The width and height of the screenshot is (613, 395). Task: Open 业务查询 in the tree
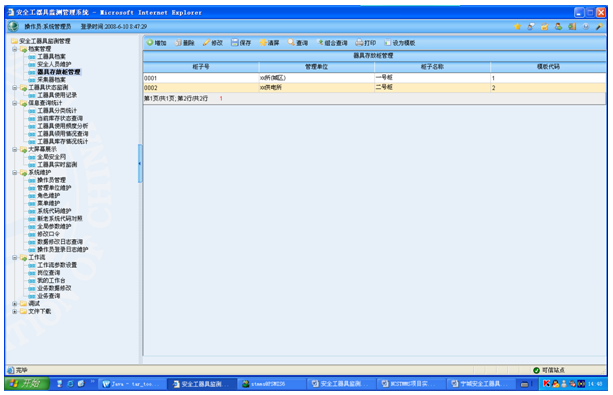coord(48,296)
